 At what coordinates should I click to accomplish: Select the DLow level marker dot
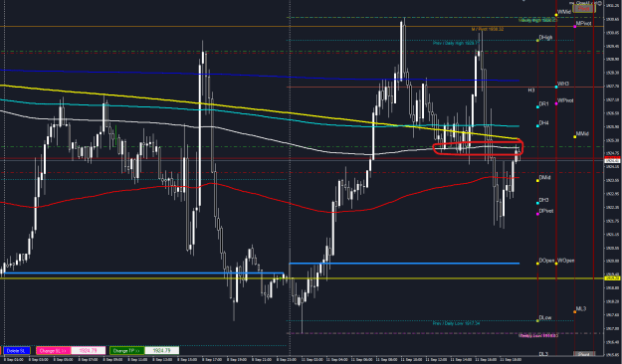point(537,320)
